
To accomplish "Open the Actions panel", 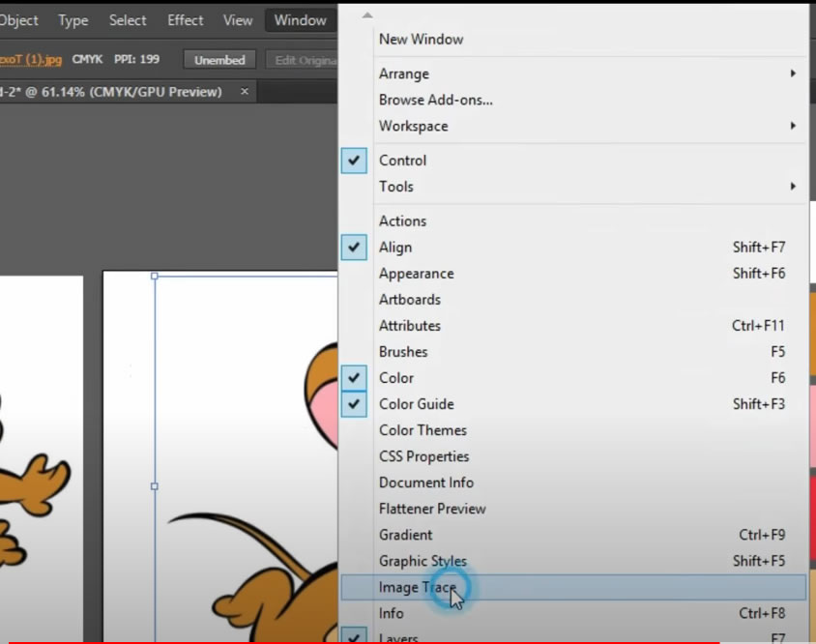I will pos(573,220).
